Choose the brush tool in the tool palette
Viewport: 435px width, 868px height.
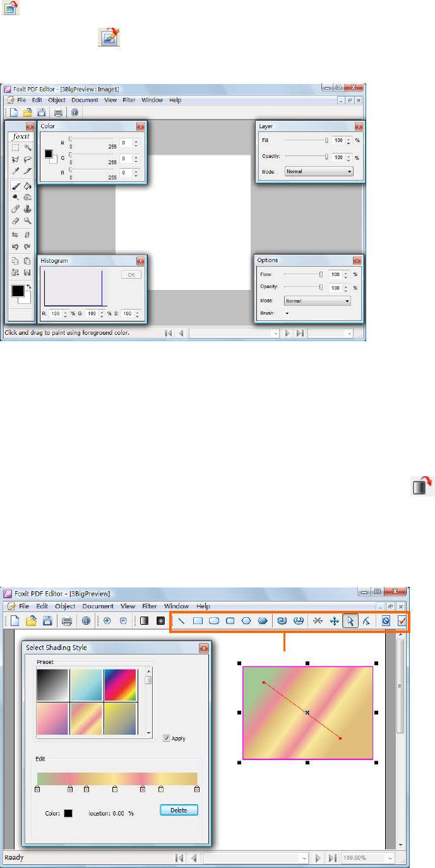(16, 186)
